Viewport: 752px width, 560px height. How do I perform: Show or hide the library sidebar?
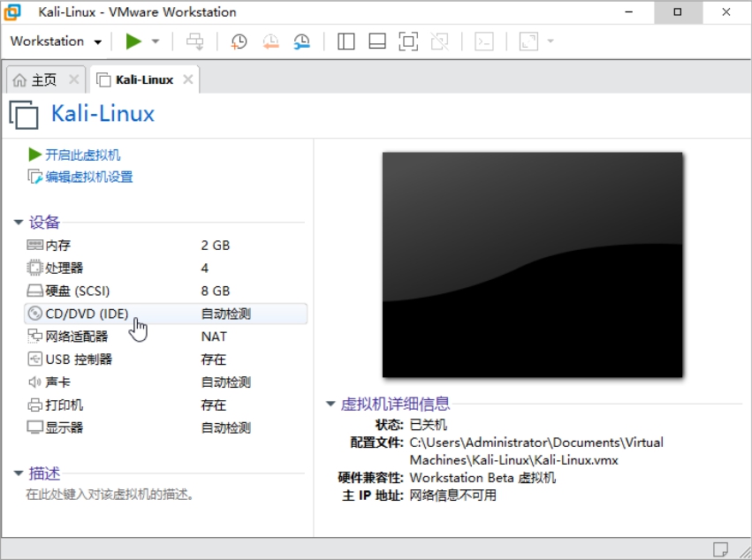(x=346, y=42)
